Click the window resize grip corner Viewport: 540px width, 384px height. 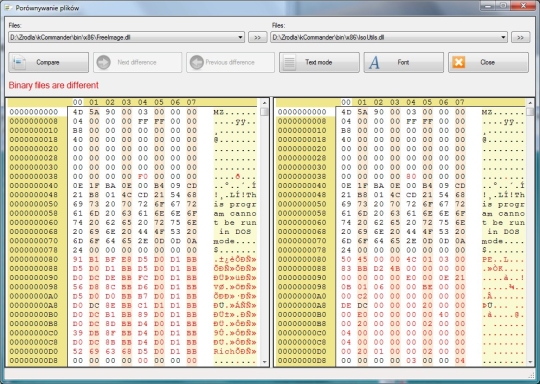[x=531, y=375]
